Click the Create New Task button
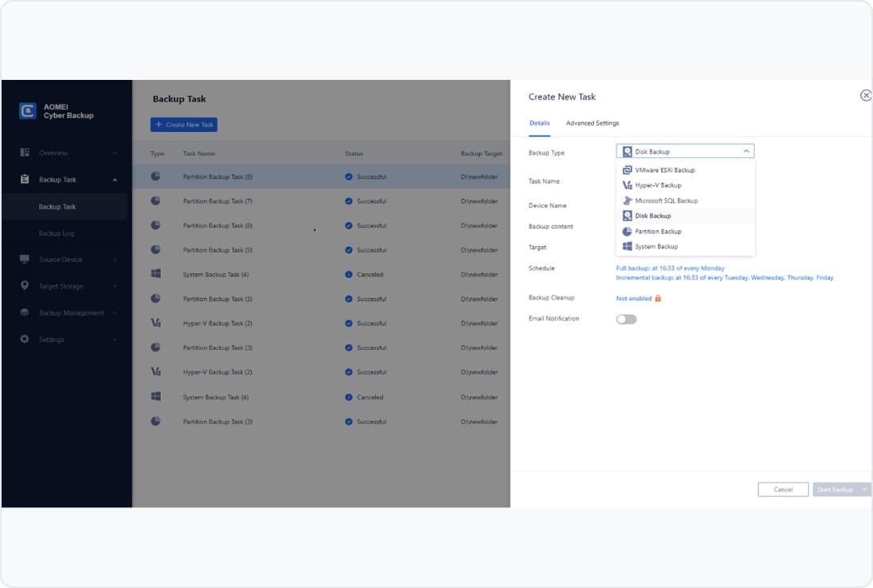 click(184, 125)
